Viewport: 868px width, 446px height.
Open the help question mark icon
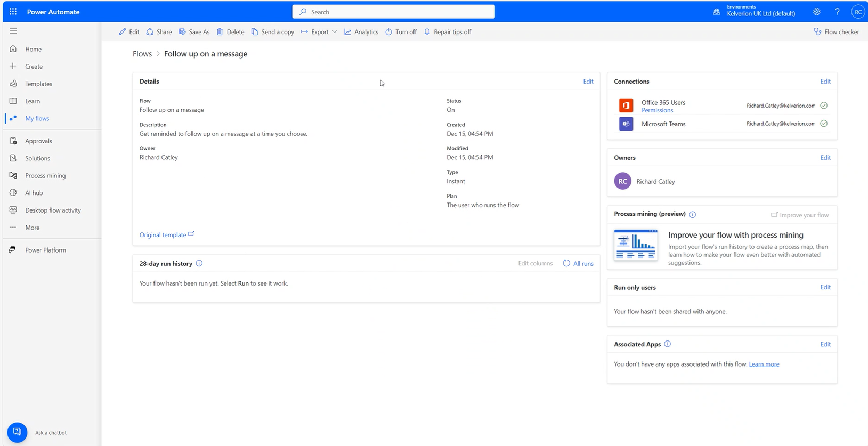pos(837,12)
